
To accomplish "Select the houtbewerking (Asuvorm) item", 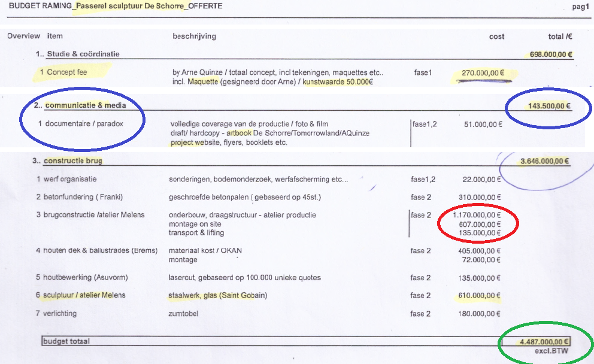I will pos(85,278).
